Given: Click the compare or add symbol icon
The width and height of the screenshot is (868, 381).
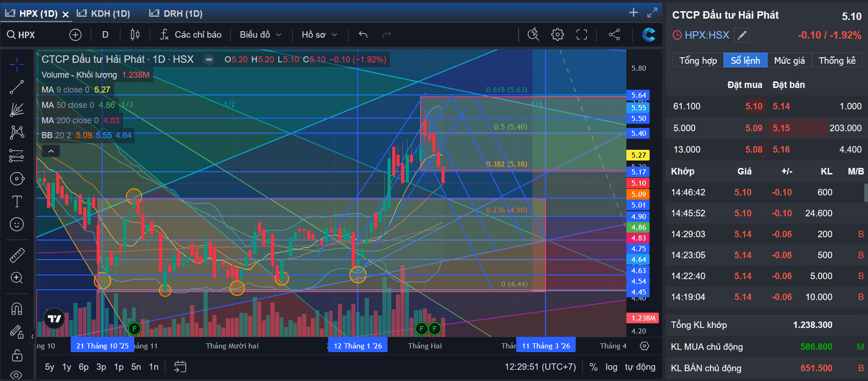Looking at the screenshot, I should click(x=75, y=34).
